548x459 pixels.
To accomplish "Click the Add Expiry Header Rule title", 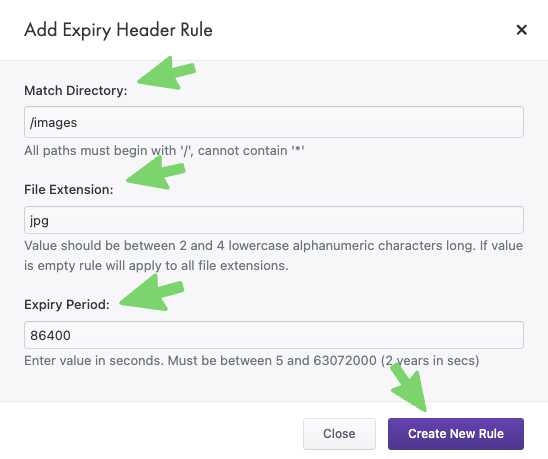I will (118, 30).
